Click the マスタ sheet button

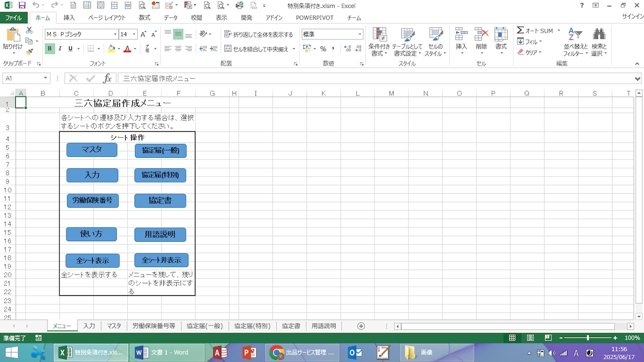tap(92, 150)
